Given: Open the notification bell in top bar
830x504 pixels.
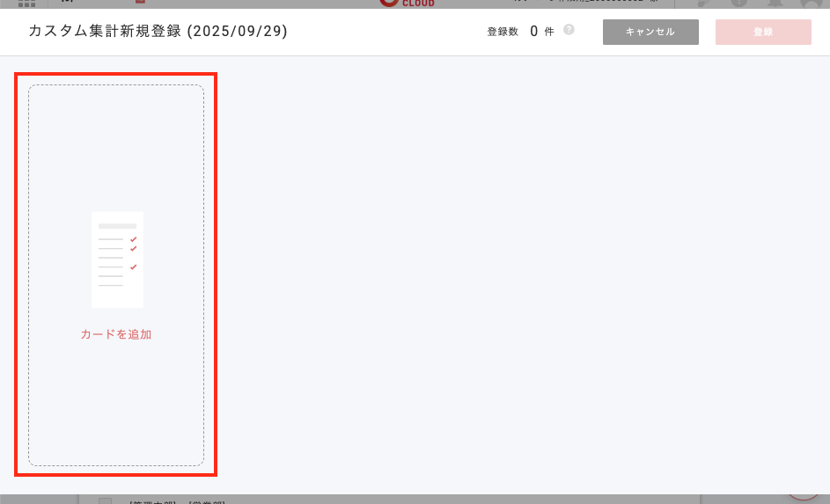Looking at the screenshot, I should 775,3.
